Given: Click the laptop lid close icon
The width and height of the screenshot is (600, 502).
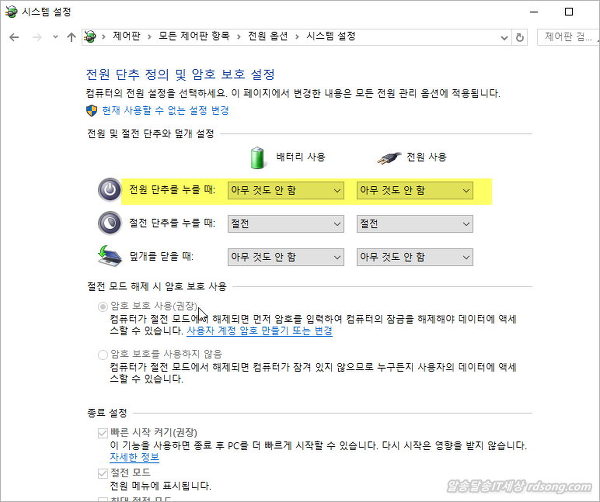Looking at the screenshot, I should click(x=109, y=257).
